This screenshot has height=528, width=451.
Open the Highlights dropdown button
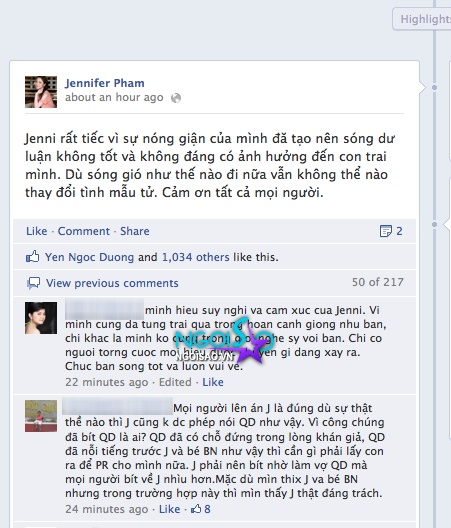click(x=422, y=19)
